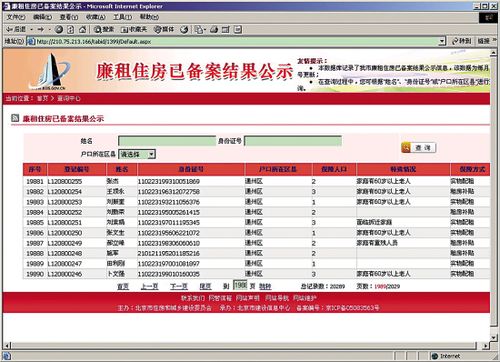Click the status bar page icon at left
The height and width of the screenshot is (362, 500).
coord(7,356)
